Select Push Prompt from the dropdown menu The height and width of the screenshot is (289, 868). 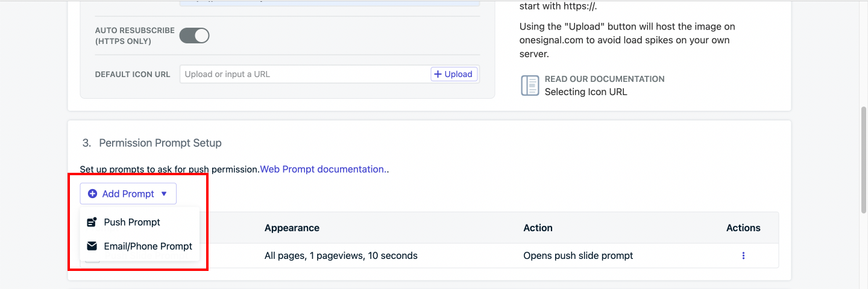(x=132, y=222)
